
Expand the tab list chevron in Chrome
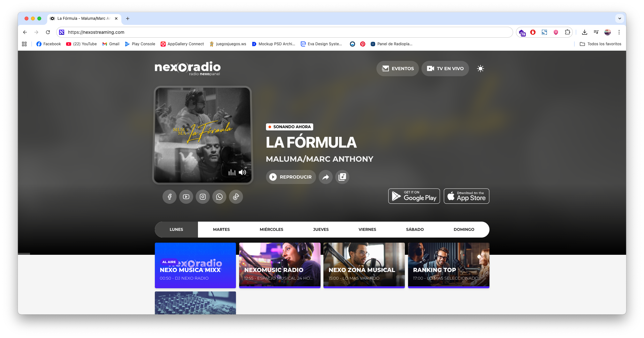619,18
